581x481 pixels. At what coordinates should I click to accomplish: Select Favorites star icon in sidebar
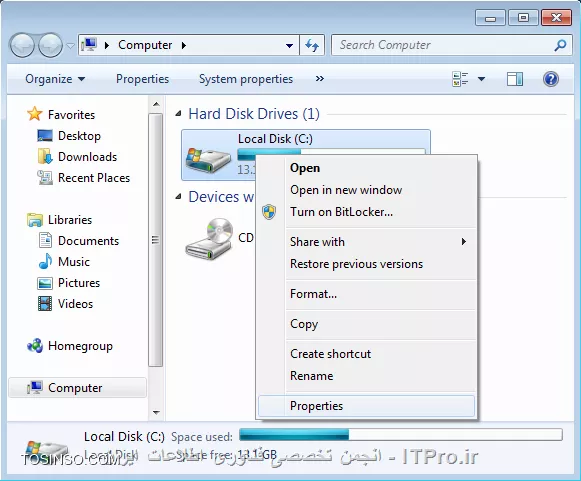(34, 114)
